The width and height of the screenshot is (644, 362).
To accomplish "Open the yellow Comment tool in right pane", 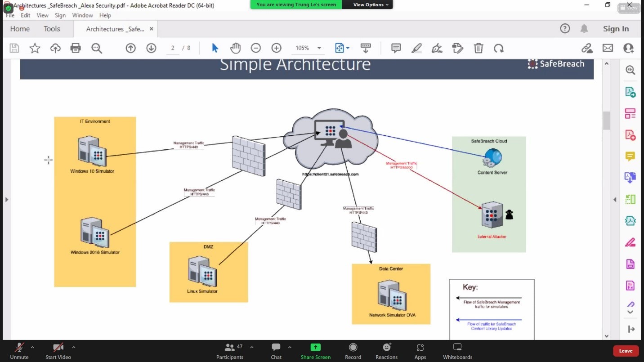I will pos(630,156).
